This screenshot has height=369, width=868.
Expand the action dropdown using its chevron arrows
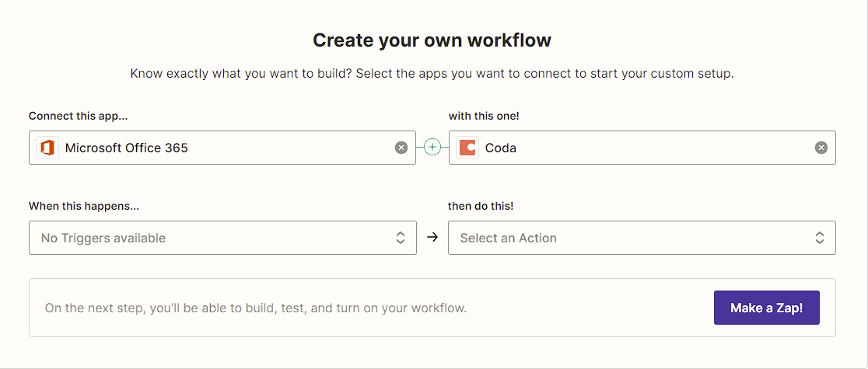(820, 238)
